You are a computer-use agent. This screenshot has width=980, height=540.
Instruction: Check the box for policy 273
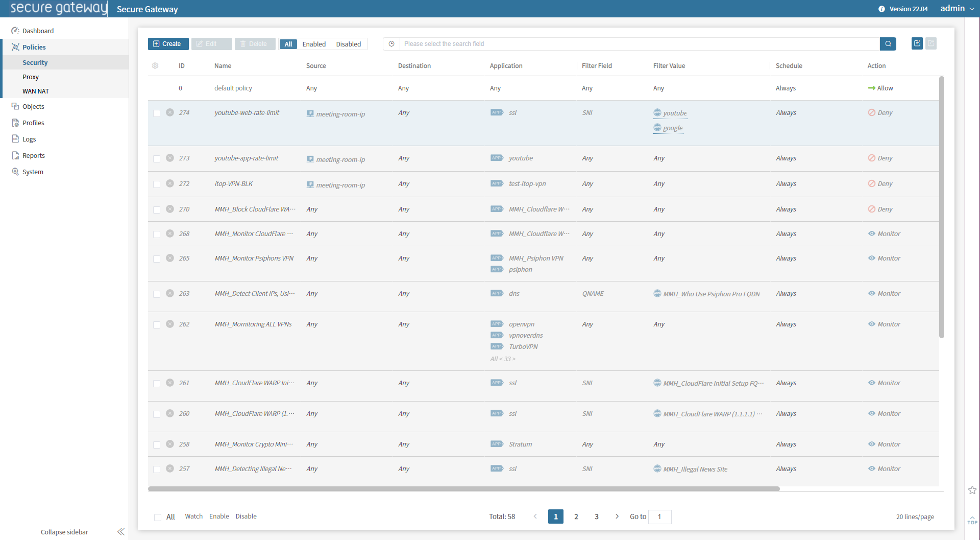(157, 159)
